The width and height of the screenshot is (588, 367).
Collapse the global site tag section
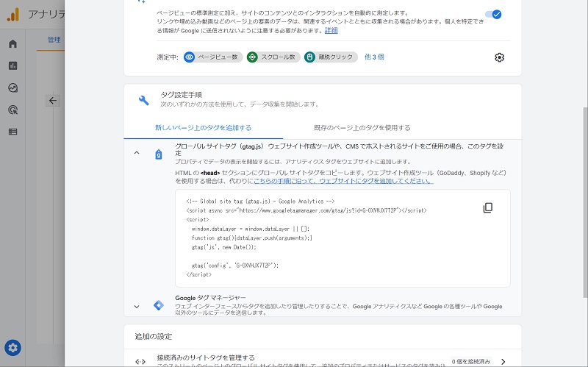point(137,153)
